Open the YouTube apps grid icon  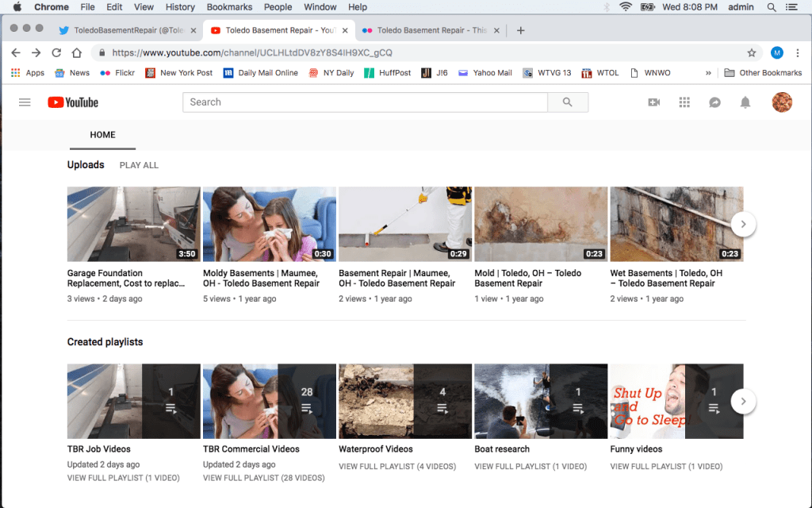[x=684, y=102]
